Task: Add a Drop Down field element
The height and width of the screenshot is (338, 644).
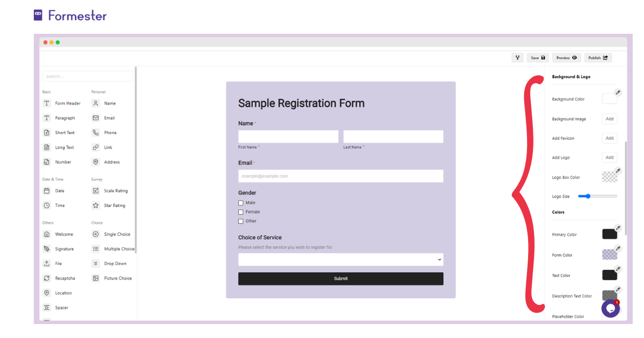Action: (x=96, y=263)
